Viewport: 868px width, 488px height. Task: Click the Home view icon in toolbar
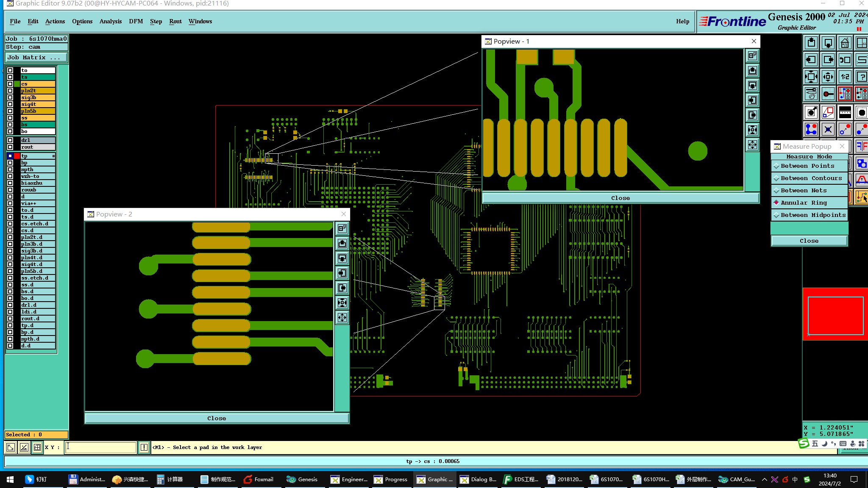click(845, 43)
